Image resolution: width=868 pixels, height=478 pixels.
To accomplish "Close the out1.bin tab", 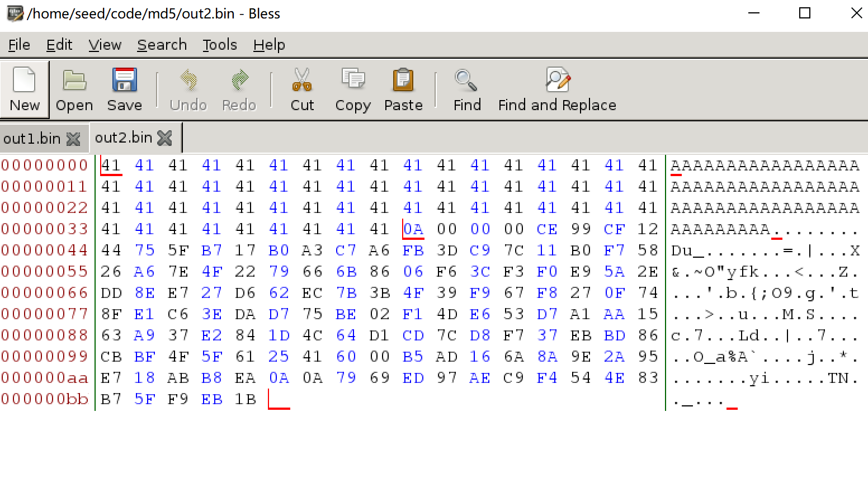I will point(73,138).
